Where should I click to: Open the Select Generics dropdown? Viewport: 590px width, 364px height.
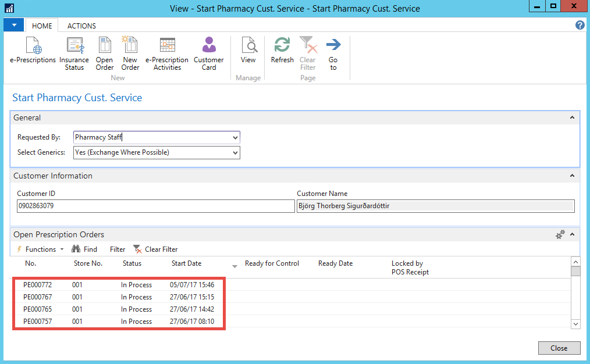pyautogui.click(x=235, y=152)
